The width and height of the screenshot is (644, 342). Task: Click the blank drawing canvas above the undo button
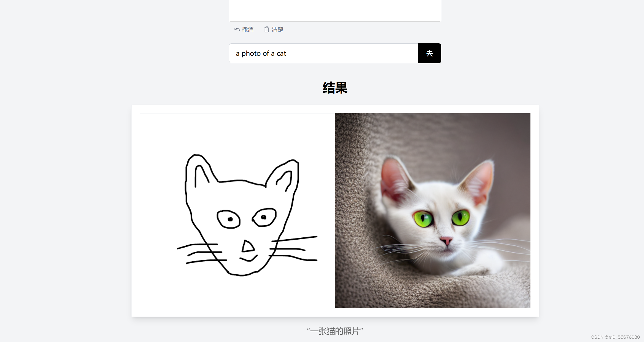coord(335,10)
